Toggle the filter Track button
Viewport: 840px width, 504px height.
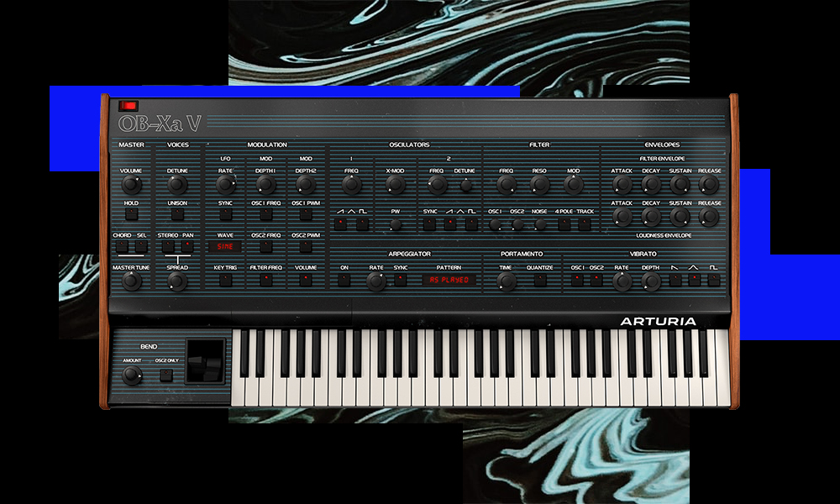[x=585, y=224]
